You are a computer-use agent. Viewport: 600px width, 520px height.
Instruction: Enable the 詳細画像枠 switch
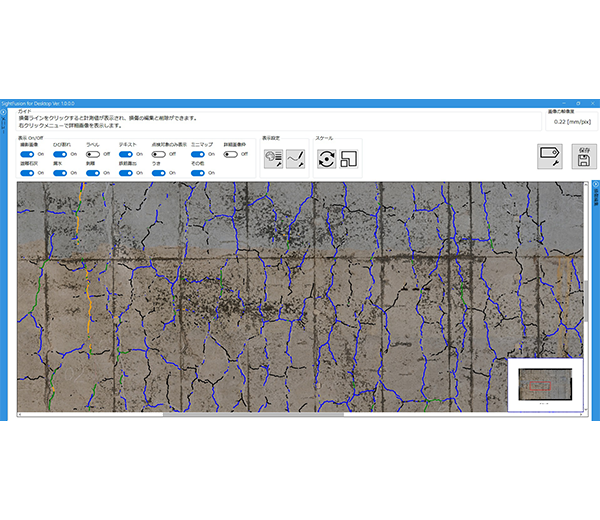pyautogui.click(x=231, y=154)
